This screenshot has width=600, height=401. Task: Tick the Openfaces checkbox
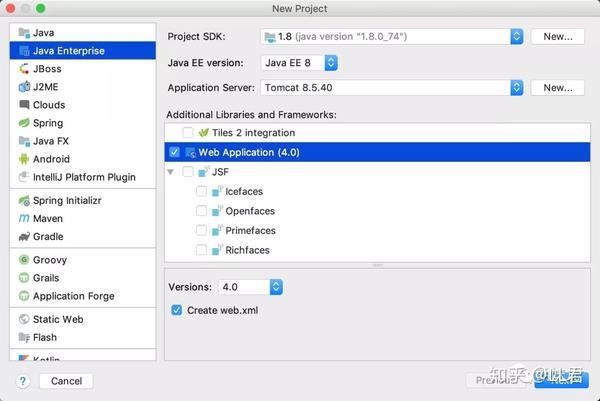(201, 211)
